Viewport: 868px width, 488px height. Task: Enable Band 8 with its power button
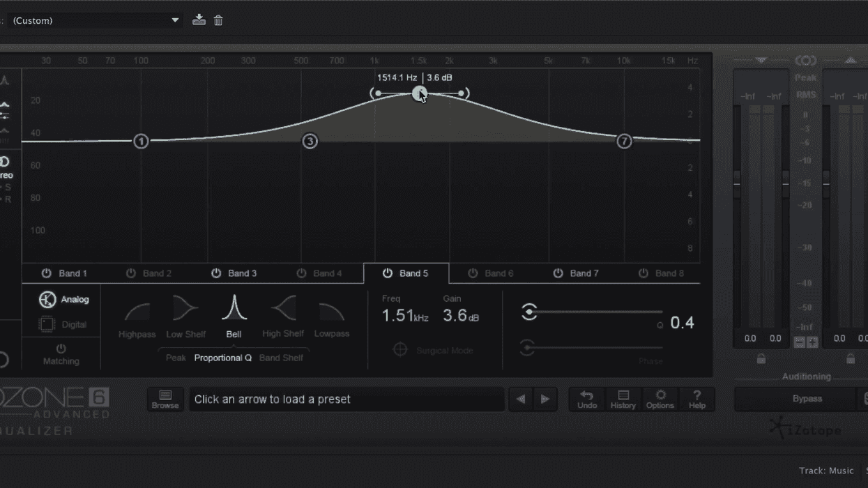coord(643,273)
